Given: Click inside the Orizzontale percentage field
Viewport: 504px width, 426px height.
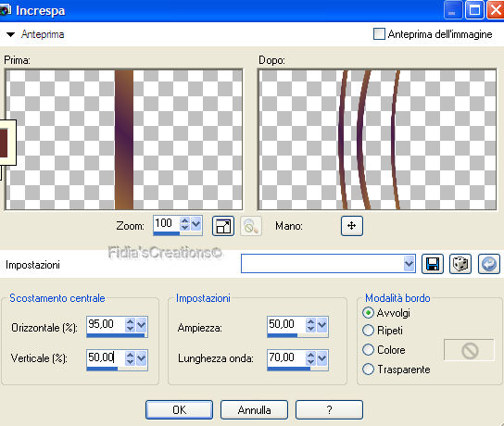Looking at the screenshot, I should 106,324.
